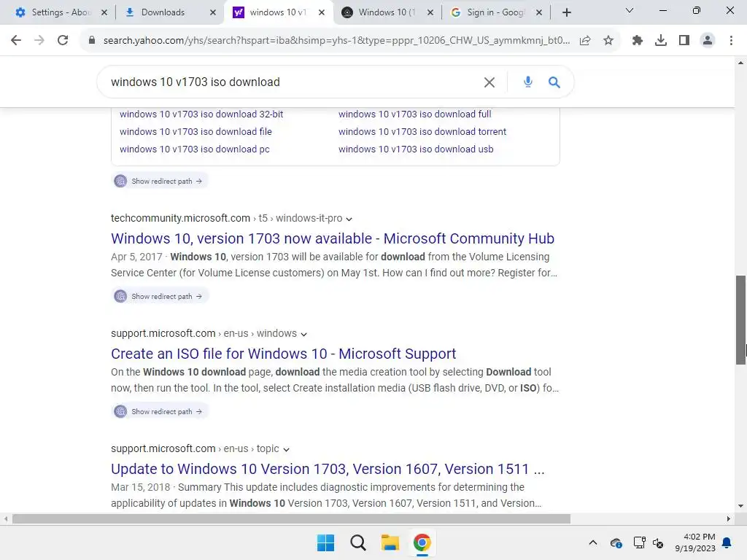Open related search 'iso download full'
Screen dimensions: 747x560
point(415,114)
